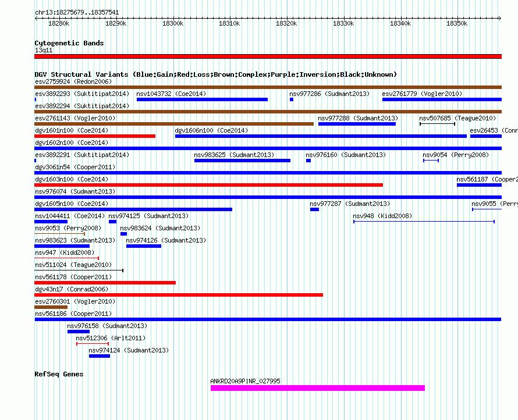The height and width of the screenshot is (420, 518).
Task: Select the nsv976158 (Sudmant2013) blue bar
Action: (x=79, y=332)
